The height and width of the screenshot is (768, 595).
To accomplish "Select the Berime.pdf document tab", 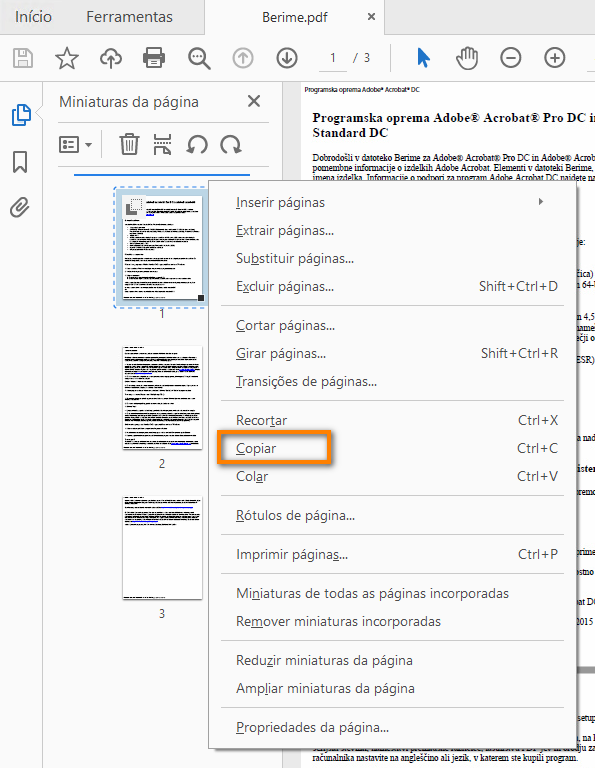I will (x=295, y=17).
